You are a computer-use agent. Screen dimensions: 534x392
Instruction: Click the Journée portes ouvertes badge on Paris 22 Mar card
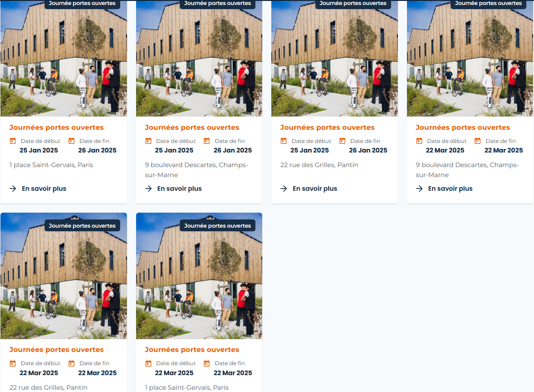(x=218, y=225)
